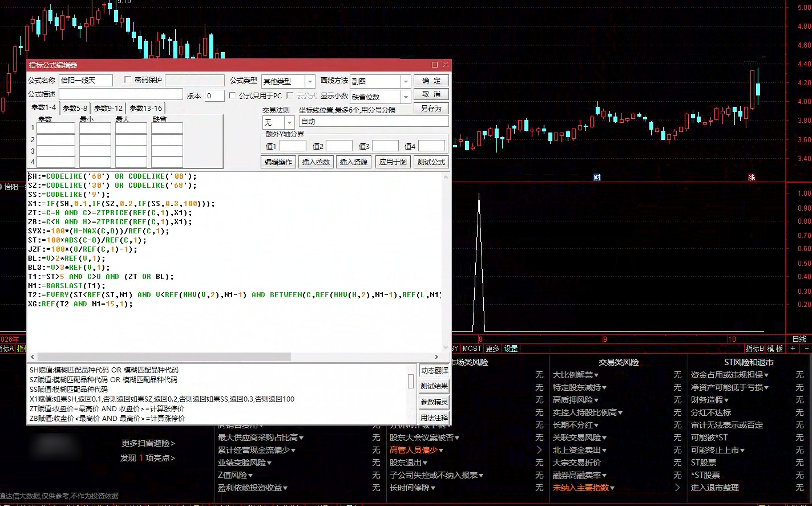The height and width of the screenshot is (506, 812).
Task: Click the parameter 1 name field
Action: click(x=56, y=128)
